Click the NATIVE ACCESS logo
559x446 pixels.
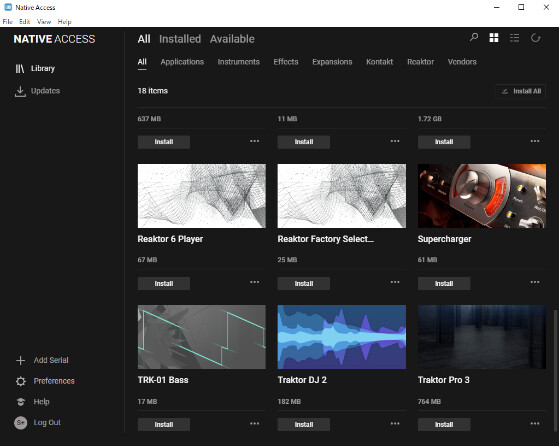point(54,39)
